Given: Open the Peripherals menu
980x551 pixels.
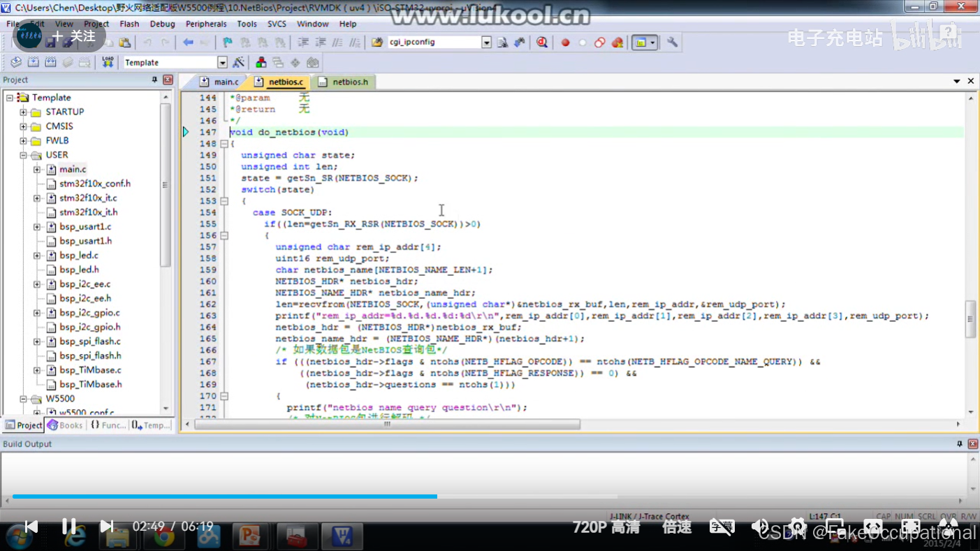Looking at the screenshot, I should 206,24.
